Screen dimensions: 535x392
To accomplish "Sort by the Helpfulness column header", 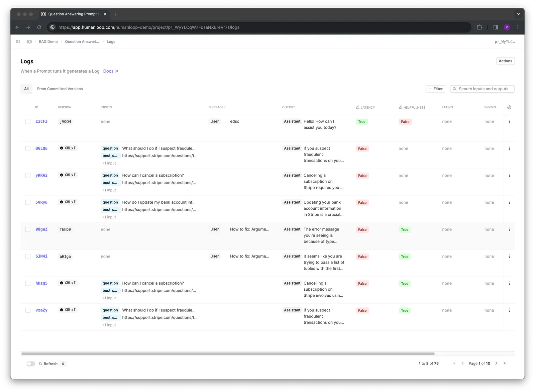I will click(x=412, y=107).
